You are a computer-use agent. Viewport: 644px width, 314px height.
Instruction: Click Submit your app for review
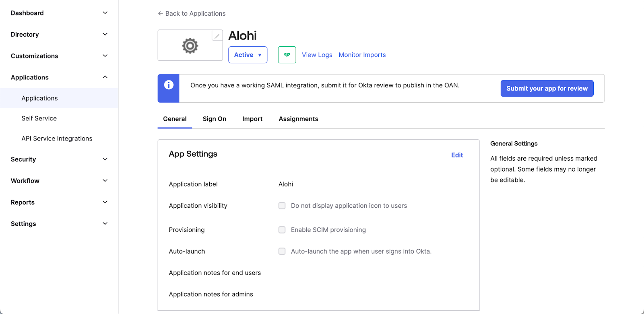(x=547, y=89)
